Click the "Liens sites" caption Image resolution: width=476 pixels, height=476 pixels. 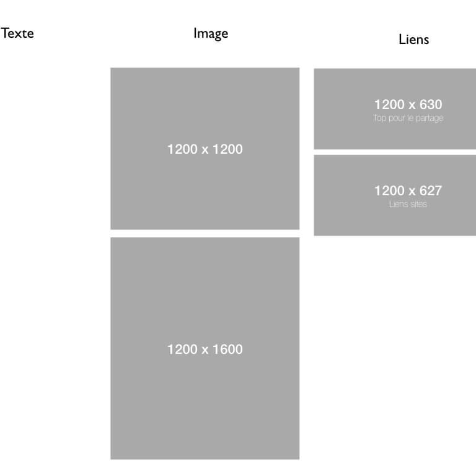pyautogui.click(x=408, y=205)
